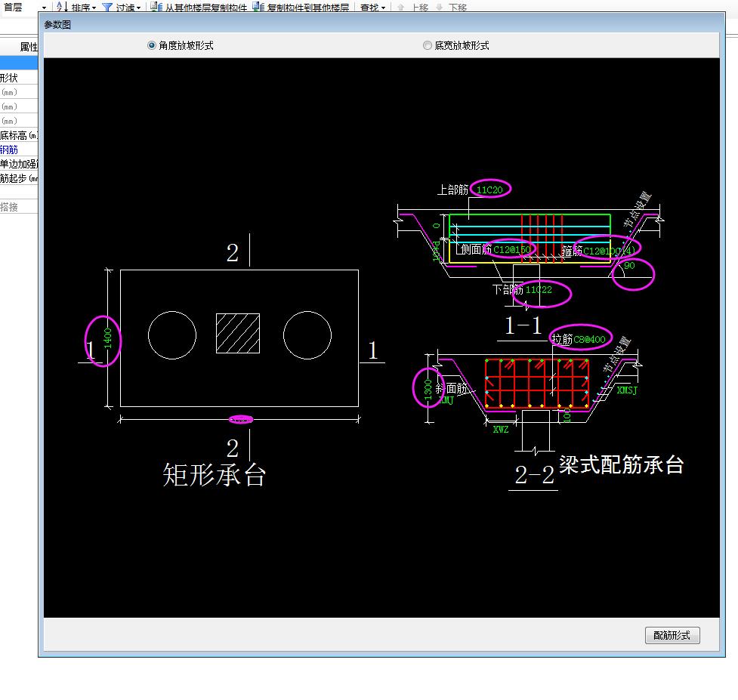Click the 复制构件到其他楼层 icon

[x=258, y=7]
